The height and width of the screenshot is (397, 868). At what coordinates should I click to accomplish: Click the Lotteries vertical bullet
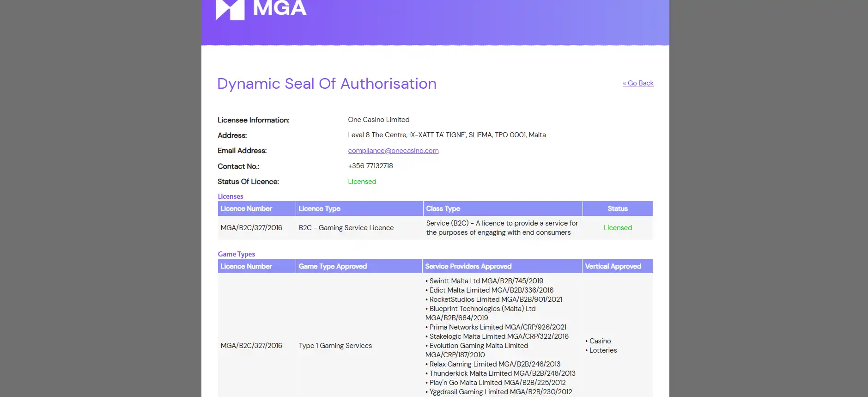pyautogui.click(x=601, y=350)
